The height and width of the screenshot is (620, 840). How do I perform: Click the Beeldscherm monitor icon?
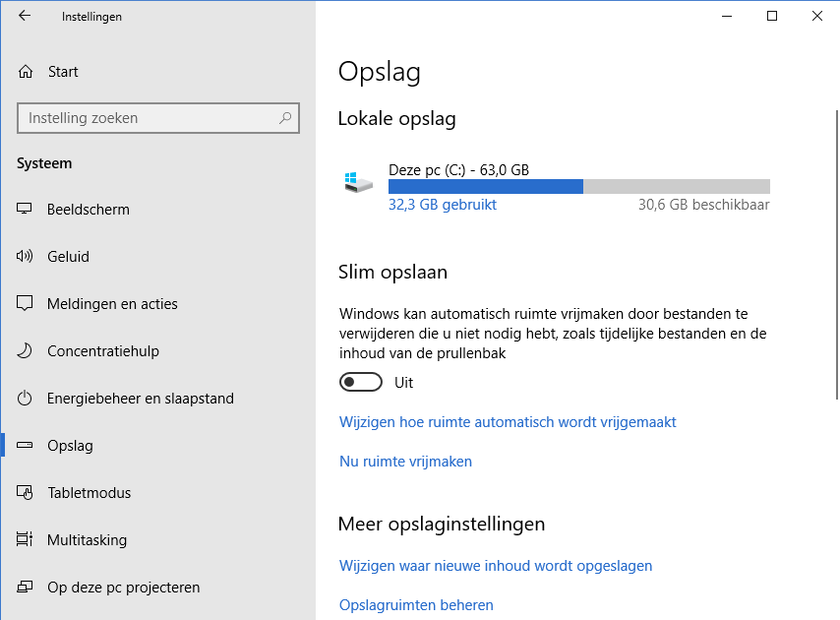(x=26, y=210)
